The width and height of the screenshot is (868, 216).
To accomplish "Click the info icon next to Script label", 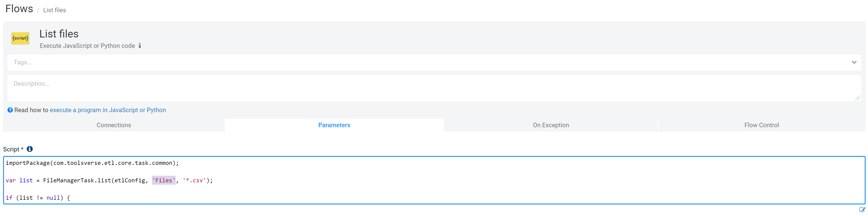I will point(30,149).
